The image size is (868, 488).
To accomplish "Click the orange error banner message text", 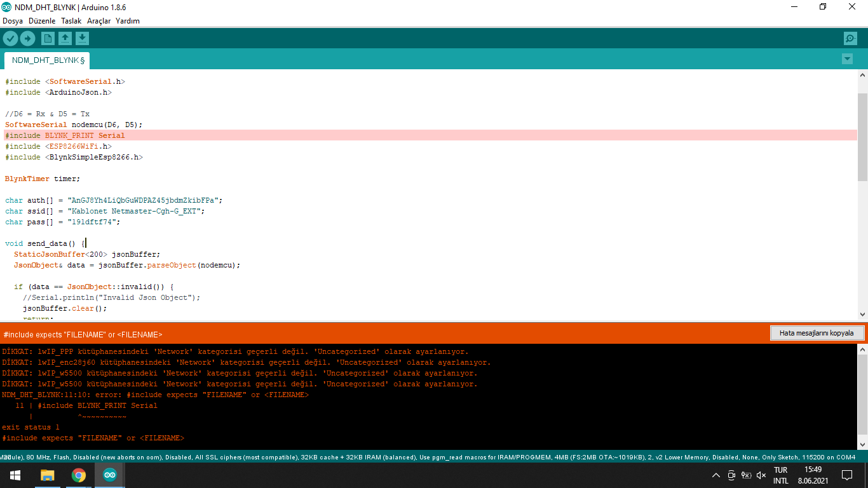I will 83,334.
